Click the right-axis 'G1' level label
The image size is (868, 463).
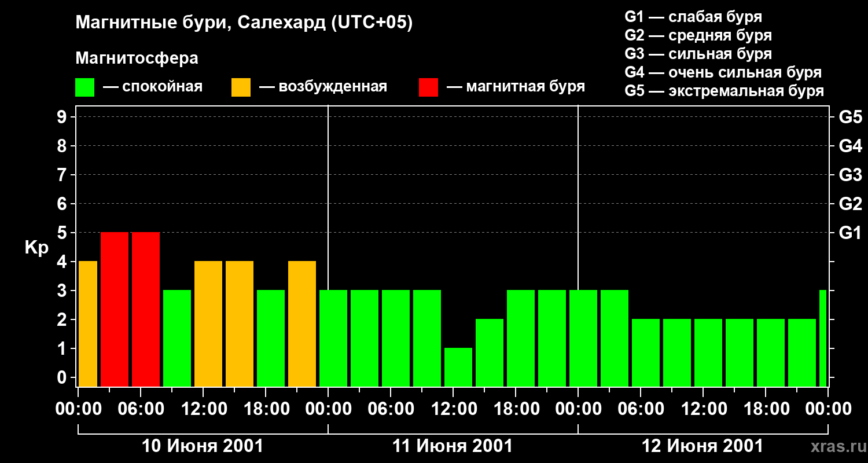851,233
